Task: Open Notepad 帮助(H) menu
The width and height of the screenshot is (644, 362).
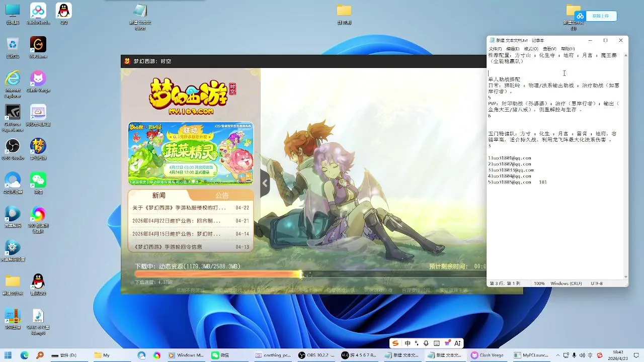Action: pos(568,49)
